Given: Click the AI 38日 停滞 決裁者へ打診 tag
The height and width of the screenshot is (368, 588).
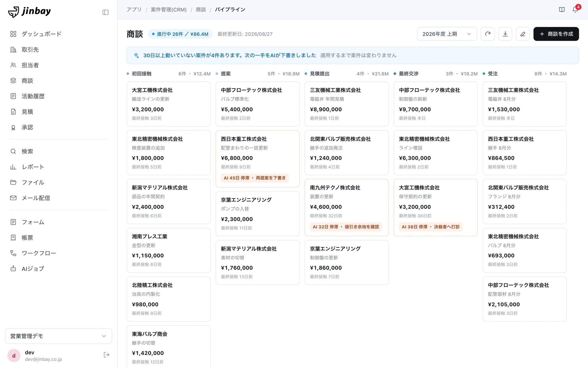Looking at the screenshot, I should point(431,227).
